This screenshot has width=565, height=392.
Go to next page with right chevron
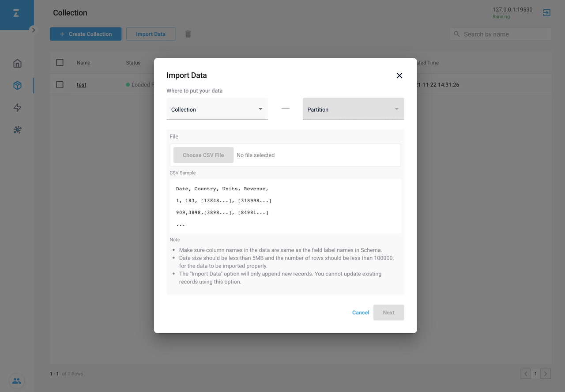pyautogui.click(x=546, y=374)
